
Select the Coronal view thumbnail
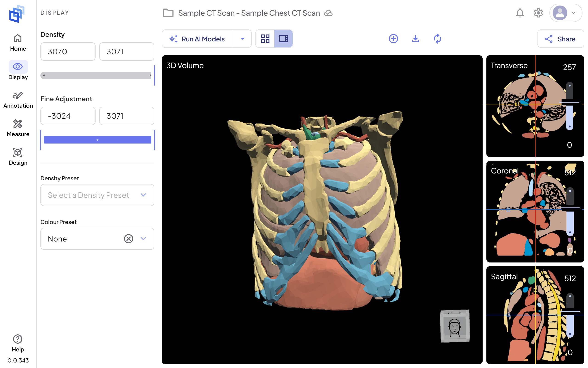coord(535,212)
